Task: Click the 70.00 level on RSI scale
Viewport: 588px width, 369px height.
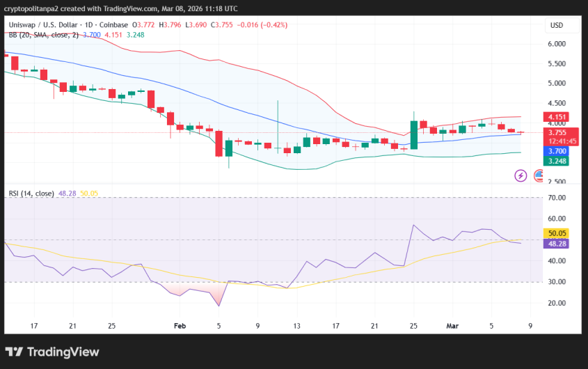Action: point(557,198)
